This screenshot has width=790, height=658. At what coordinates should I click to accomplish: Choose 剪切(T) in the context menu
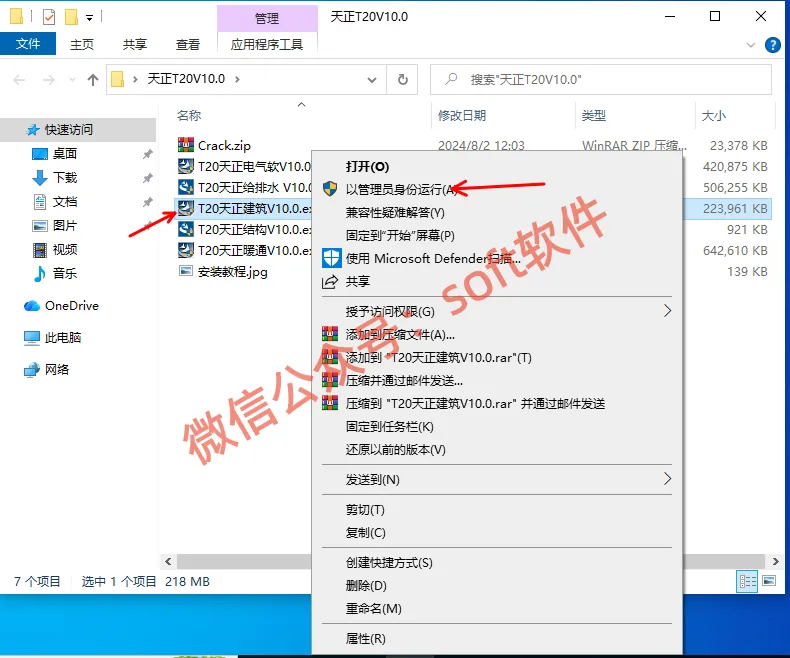497,510
